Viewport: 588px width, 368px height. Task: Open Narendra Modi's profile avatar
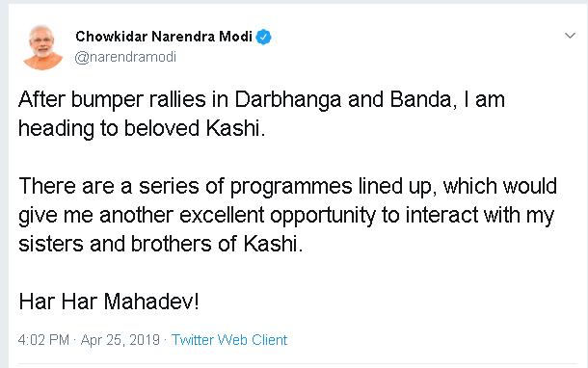42,47
